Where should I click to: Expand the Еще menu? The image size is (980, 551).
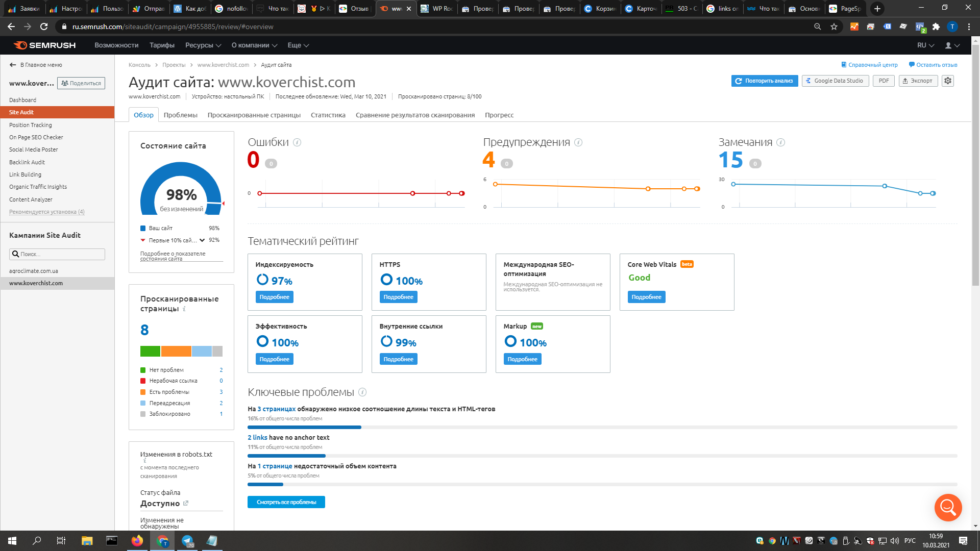coord(298,45)
